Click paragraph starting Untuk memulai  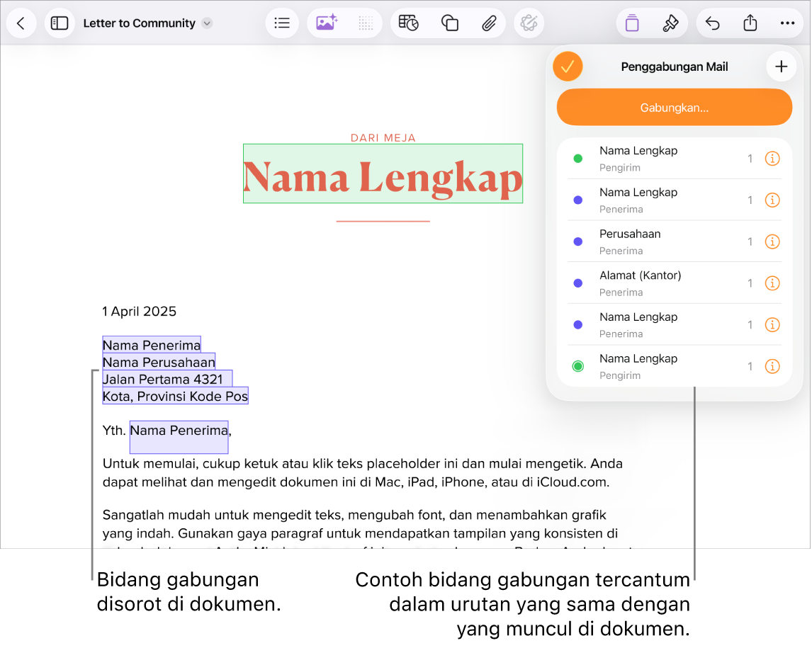(363, 473)
